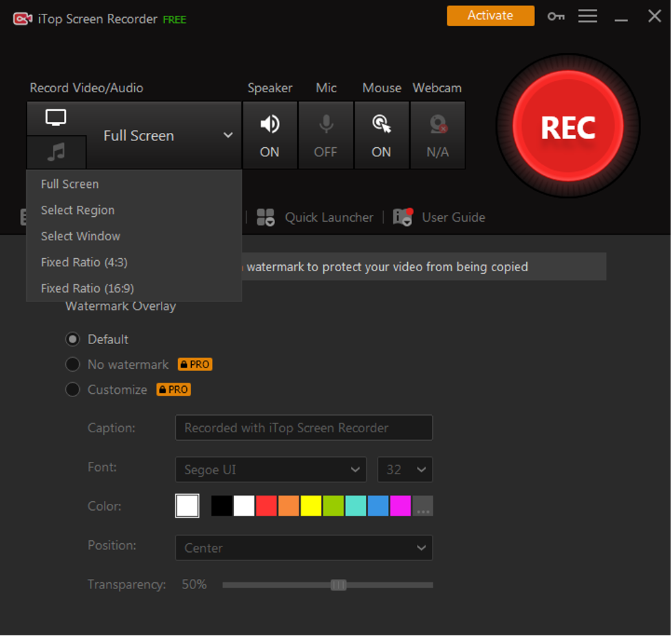672x636 pixels.
Task: Select the monitor screen recording tab
Action: point(56,118)
